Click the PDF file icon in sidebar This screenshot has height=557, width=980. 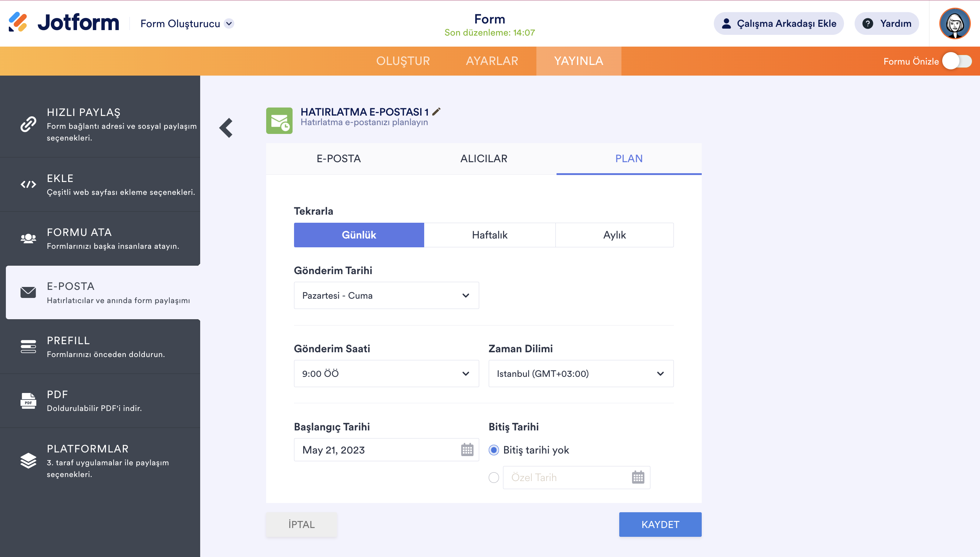(x=28, y=401)
